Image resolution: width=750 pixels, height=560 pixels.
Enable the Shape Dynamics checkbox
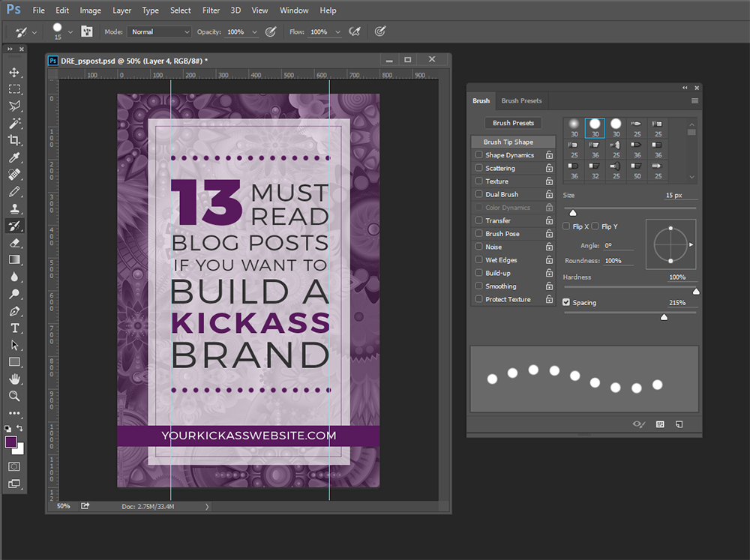tap(478, 154)
